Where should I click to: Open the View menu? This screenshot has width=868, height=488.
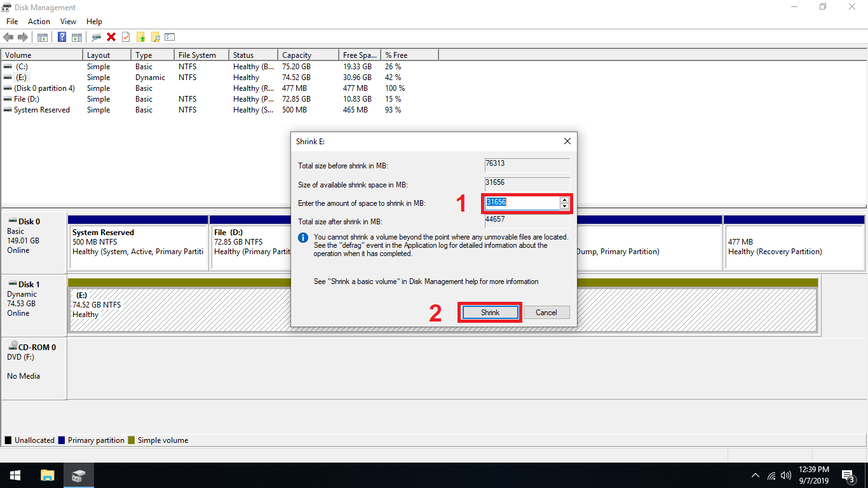68,22
